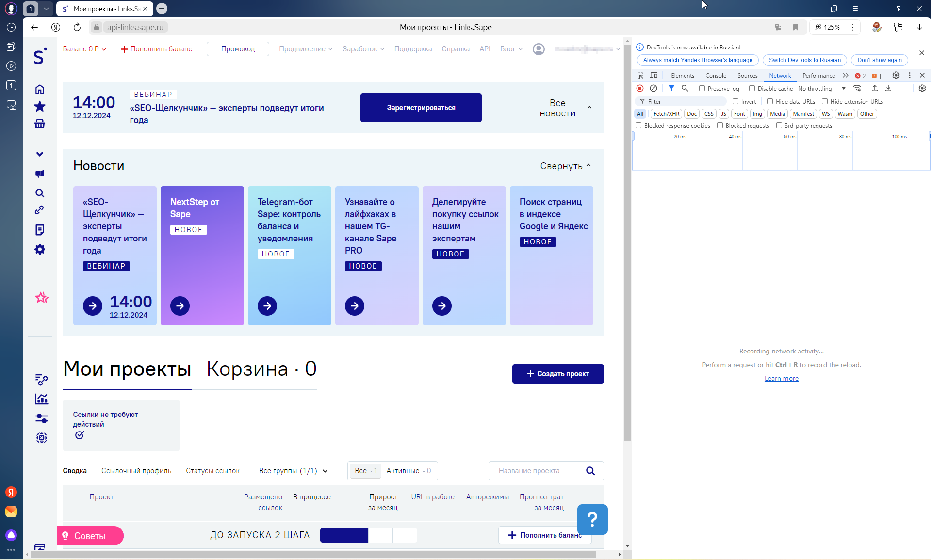This screenshot has width=931, height=560.
Task: Open the chain link icon in sidebar
Action: [40, 210]
